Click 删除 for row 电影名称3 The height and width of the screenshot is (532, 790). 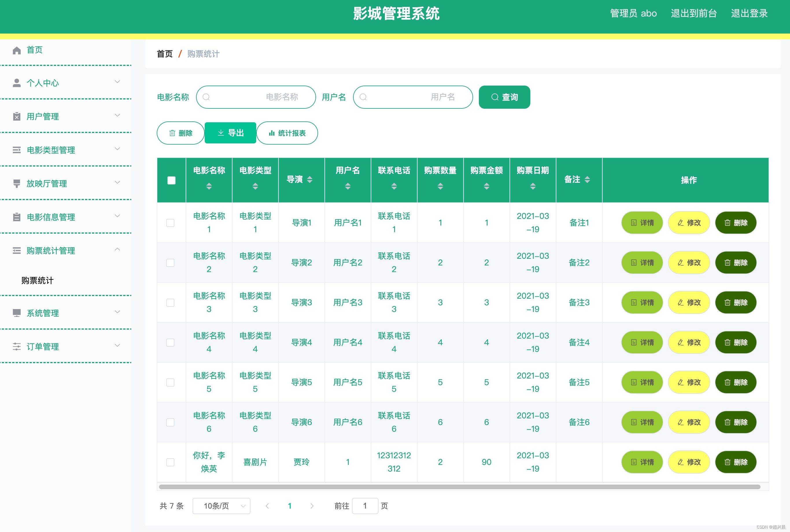pyautogui.click(x=736, y=302)
